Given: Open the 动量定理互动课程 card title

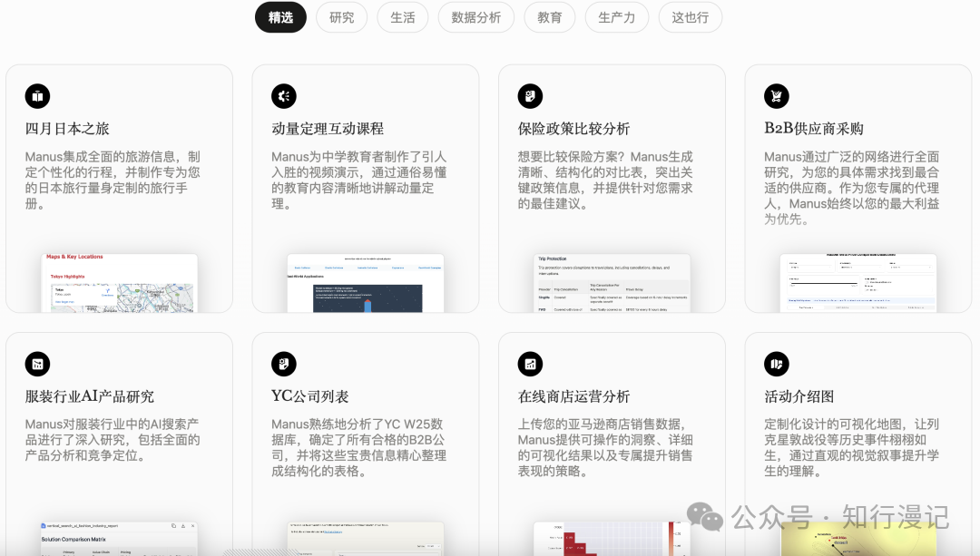Looking at the screenshot, I should tap(328, 129).
